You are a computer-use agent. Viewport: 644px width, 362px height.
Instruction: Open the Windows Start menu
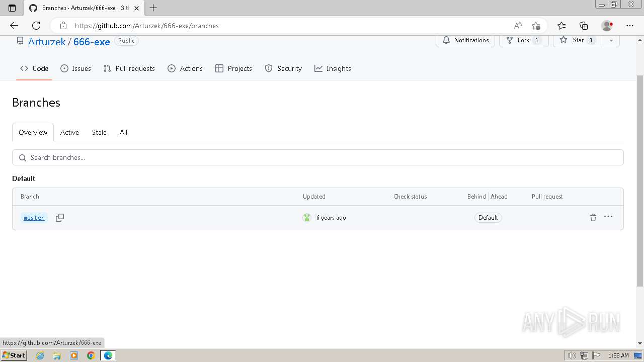click(x=14, y=355)
